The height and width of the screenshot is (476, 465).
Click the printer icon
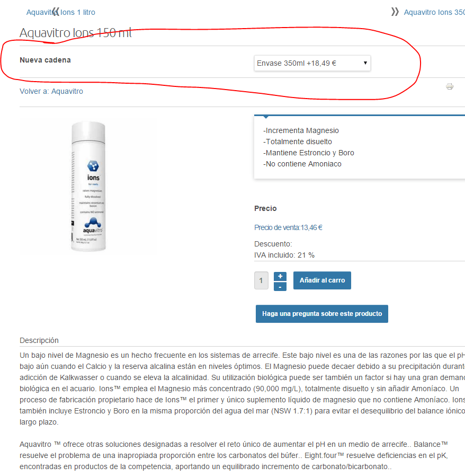coord(450,86)
